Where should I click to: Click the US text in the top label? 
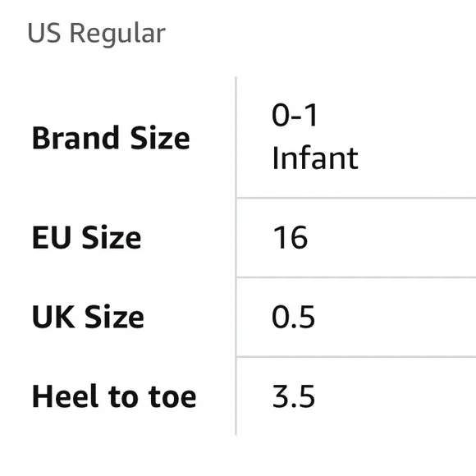point(44,33)
